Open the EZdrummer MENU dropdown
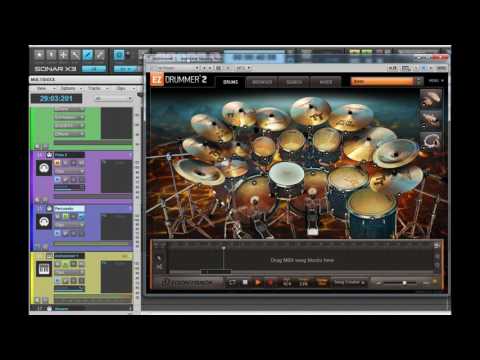 (x=436, y=81)
